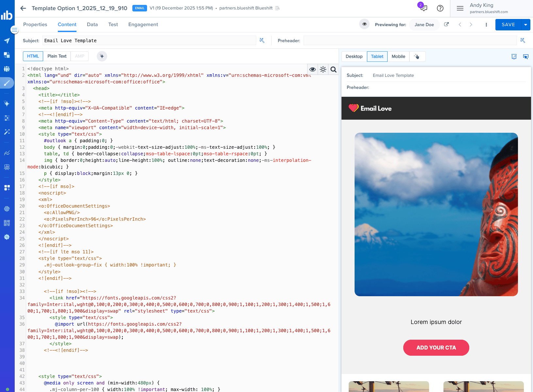Image resolution: width=533 pixels, height=392 pixels.
Task: Click the magic wand beside Preheader field
Action: coord(523,41)
